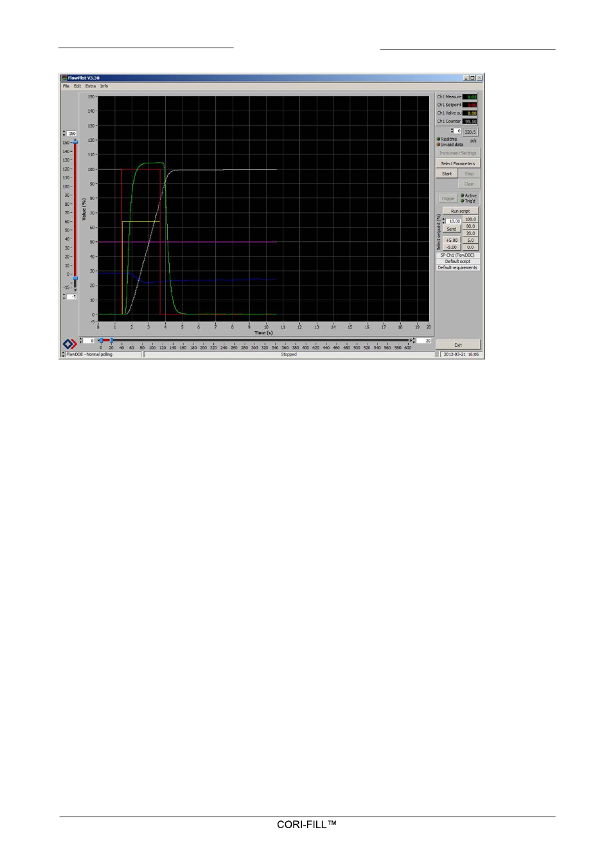Viewport: 613px width, 868px height.
Task: Click the Ch1 Measure value display
Action: [470, 97]
